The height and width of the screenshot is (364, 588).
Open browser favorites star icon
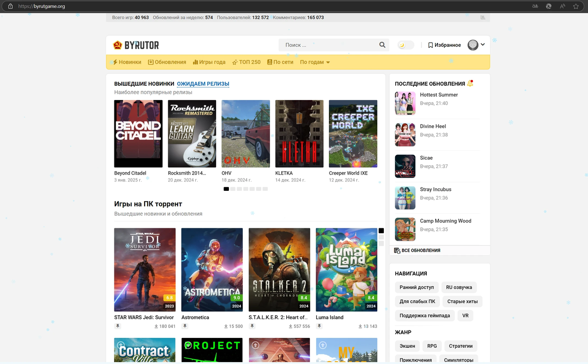[576, 6]
